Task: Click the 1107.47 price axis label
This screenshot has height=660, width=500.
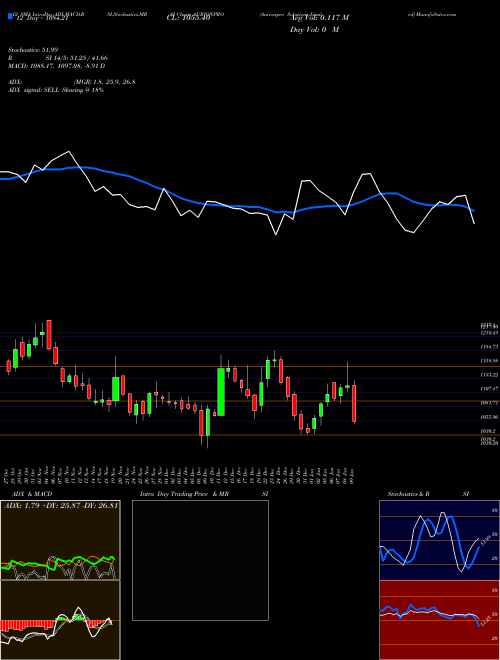Action: (x=489, y=389)
